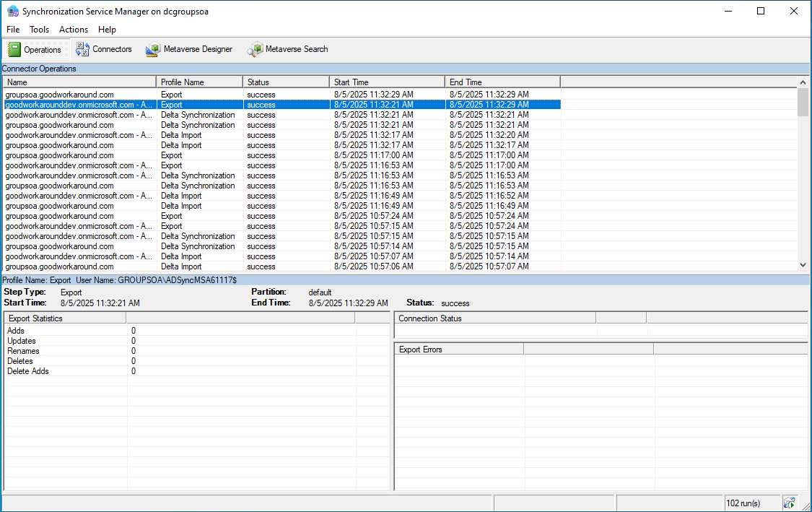Click the Export Errors column header
This screenshot has width=812, height=512.
pos(459,350)
